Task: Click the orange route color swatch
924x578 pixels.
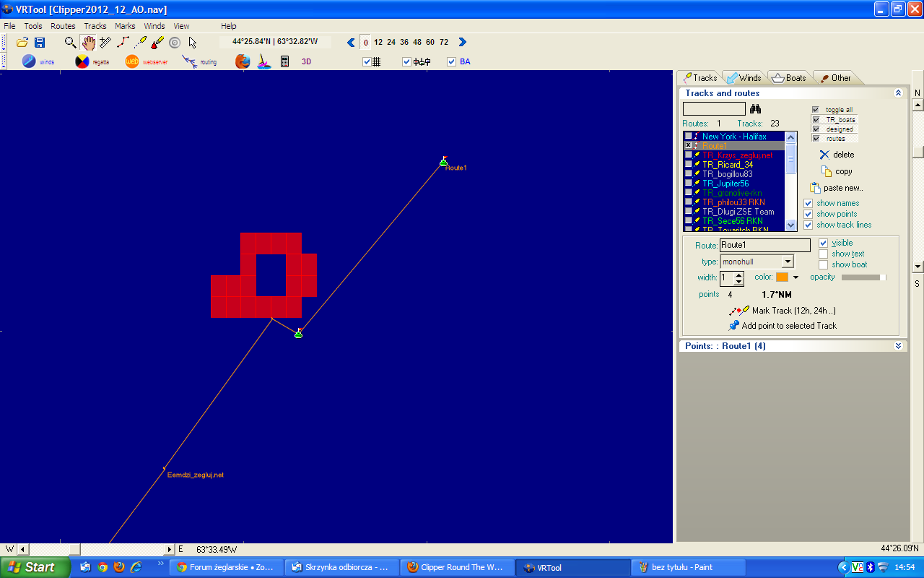Action: click(x=782, y=277)
